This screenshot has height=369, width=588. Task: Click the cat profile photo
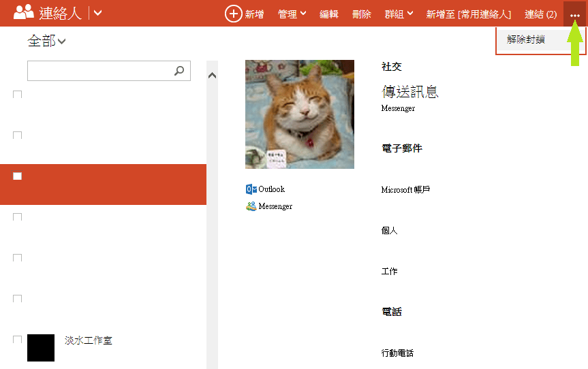[x=300, y=114]
